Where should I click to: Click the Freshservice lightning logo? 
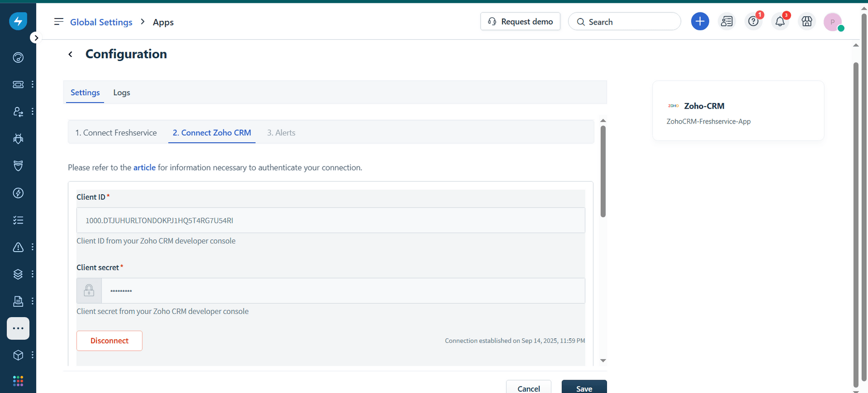tap(18, 21)
